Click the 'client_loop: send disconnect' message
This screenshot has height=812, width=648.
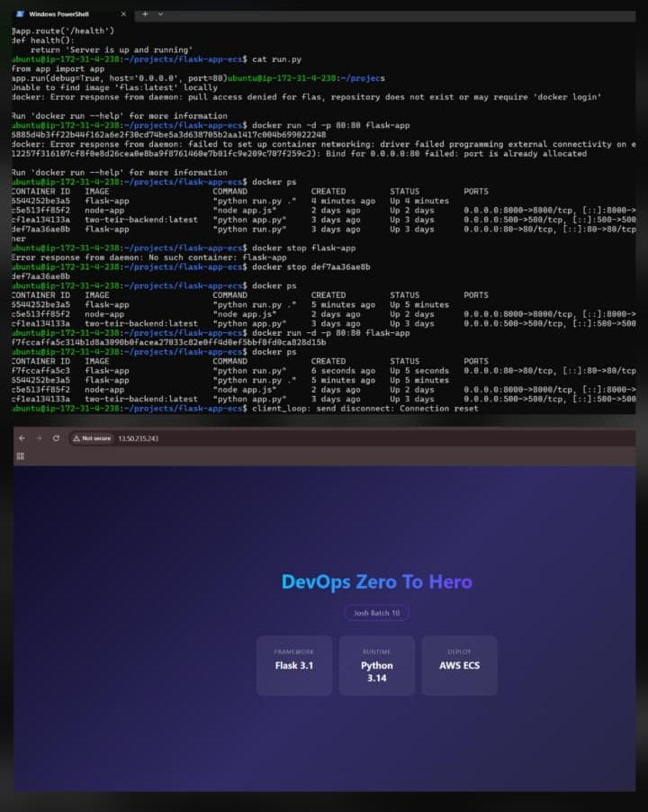pos(365,408)
